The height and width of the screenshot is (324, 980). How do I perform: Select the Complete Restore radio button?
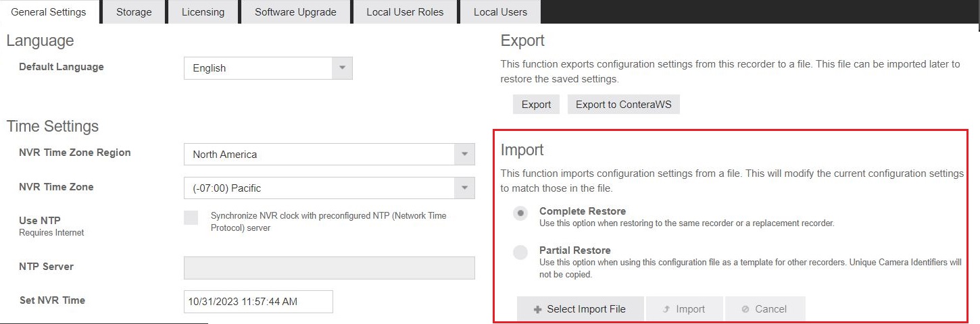520,213
